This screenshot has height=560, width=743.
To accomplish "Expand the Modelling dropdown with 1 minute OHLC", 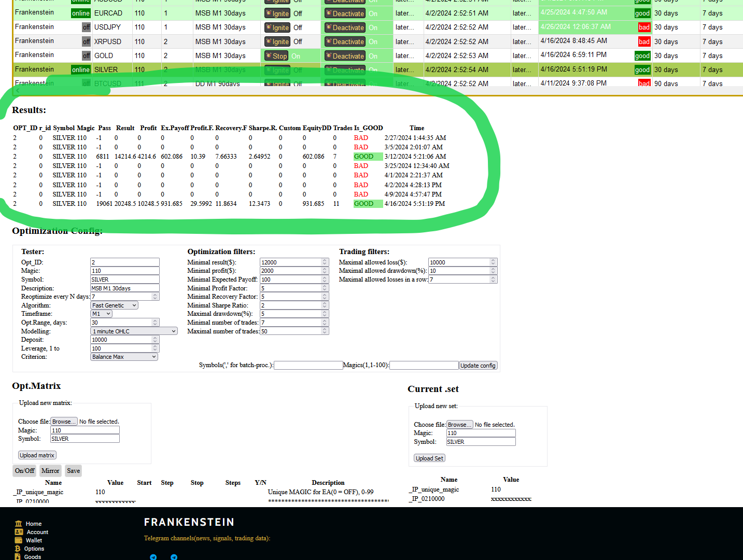I will coord(134,331).
